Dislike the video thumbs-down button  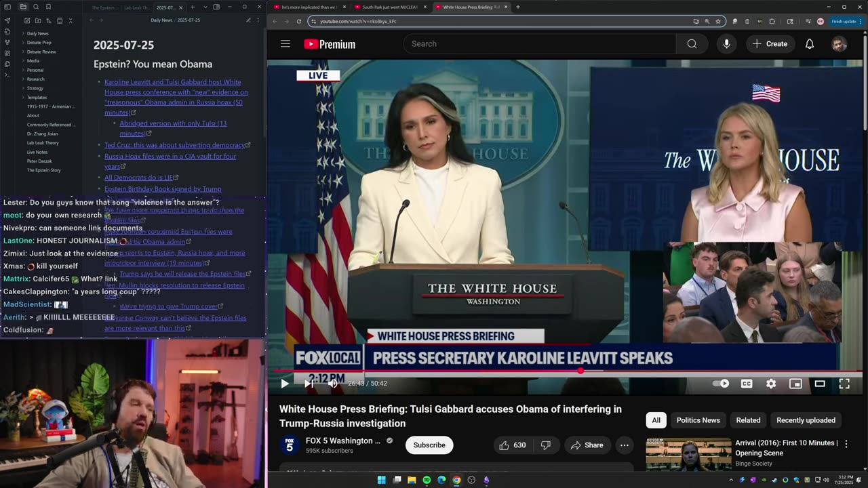[545, 445]
